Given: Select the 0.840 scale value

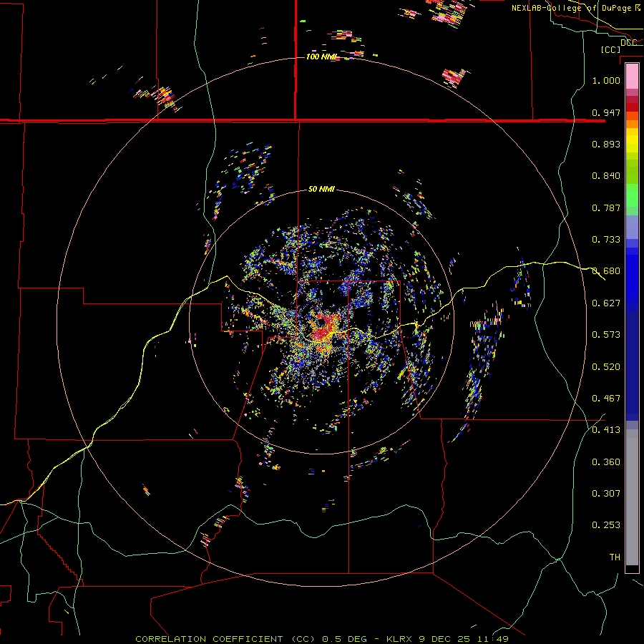Looking at the screenshot, I should (606, 176).
